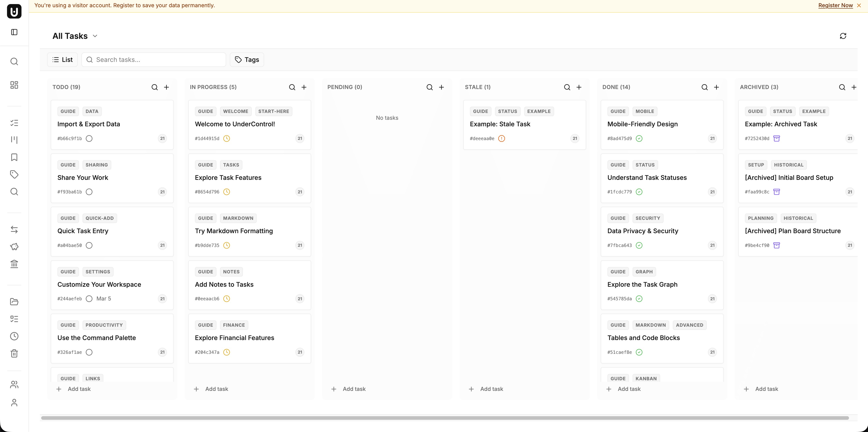
Task: Open the trash icon in sidebar
Action: tap(14, 353)
